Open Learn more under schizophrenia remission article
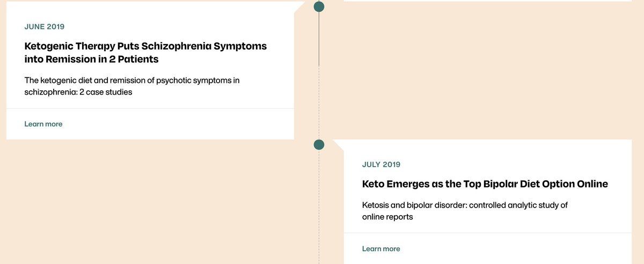This screenshot has width=644, height=264. 43,124
